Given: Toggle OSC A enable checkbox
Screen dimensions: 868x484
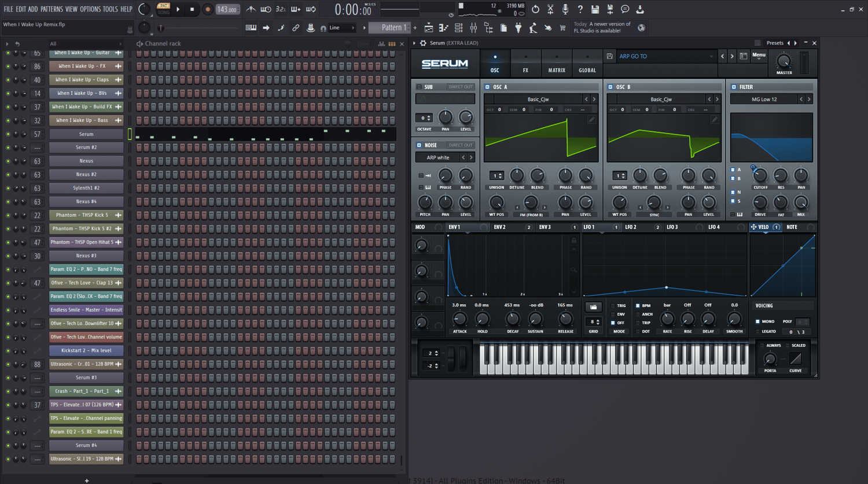Looking at the screenshot, I should pos(487,87).
